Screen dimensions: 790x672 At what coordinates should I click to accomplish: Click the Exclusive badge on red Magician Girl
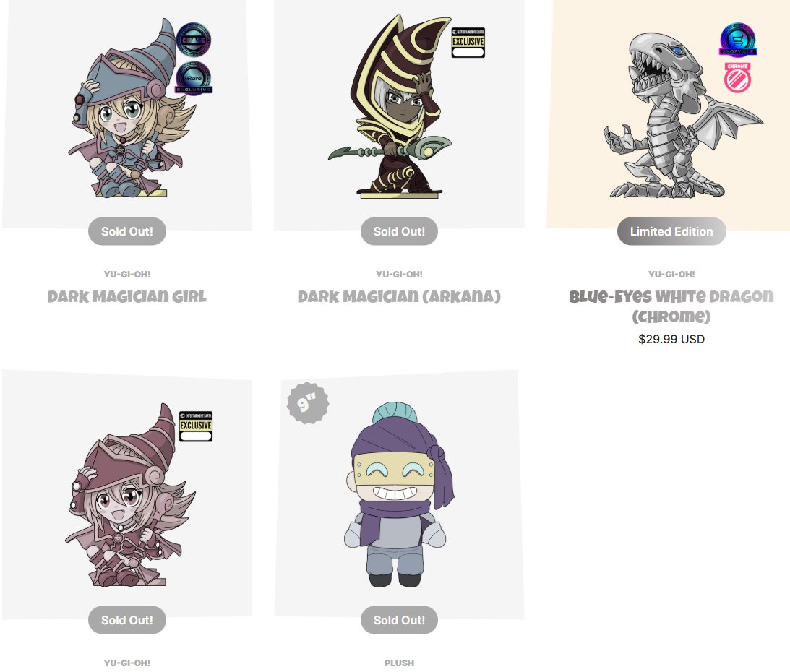pos(195,426)
